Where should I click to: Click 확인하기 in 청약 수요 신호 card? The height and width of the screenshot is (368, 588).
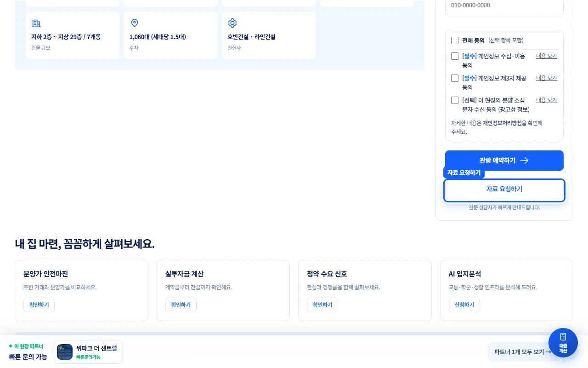(322, 305)
